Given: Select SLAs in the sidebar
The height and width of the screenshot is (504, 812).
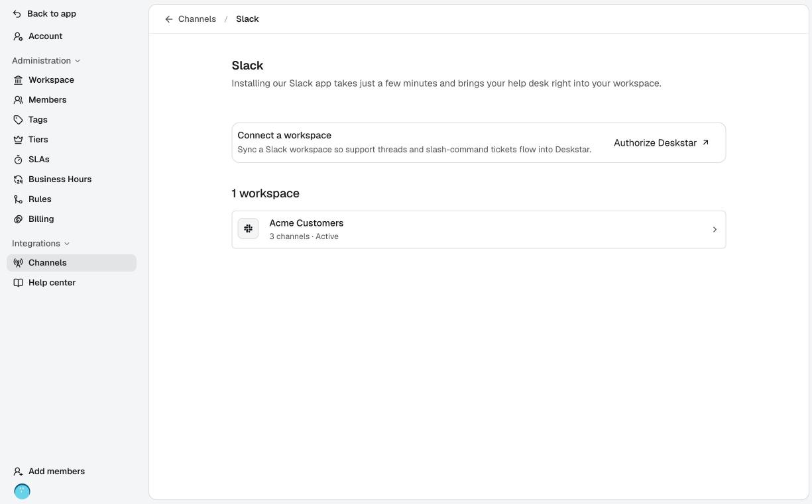Looking at the screenshot, I should click(72, 160).
